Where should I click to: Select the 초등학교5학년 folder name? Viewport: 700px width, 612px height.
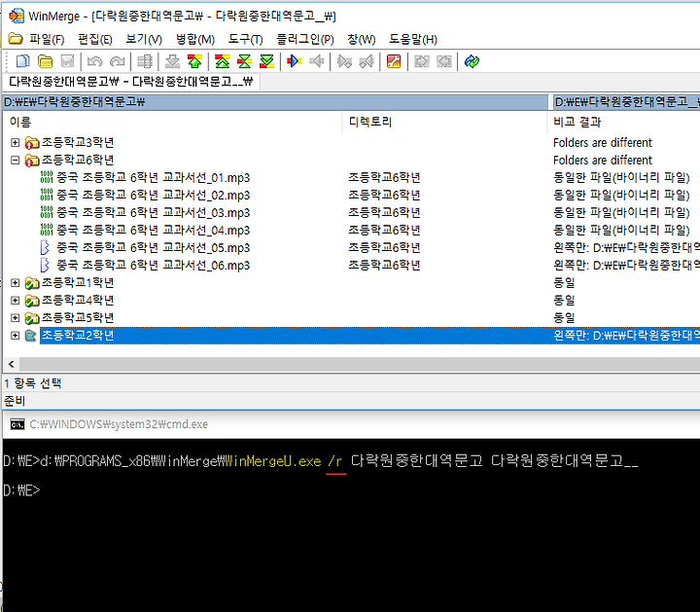pyautogui.click(x=78, y=317)
